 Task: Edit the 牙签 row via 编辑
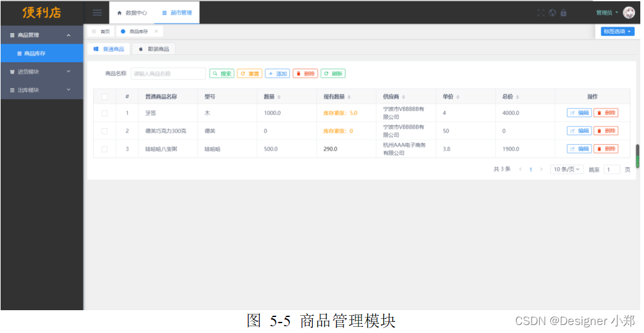click(579, 113)
